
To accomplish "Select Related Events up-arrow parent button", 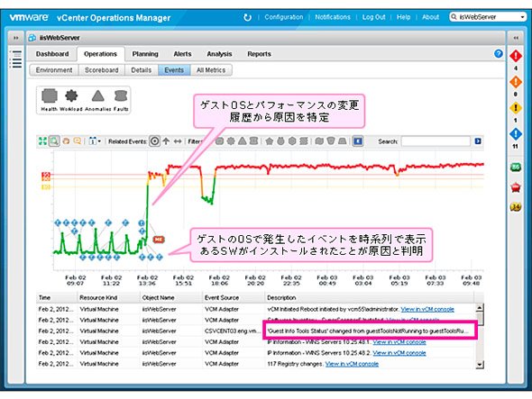I will pyautogui.click(x=166, y=141).
